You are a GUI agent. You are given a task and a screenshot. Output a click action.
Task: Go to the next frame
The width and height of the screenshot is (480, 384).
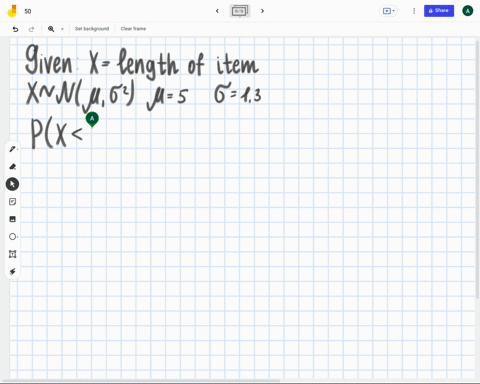point(262,11)
